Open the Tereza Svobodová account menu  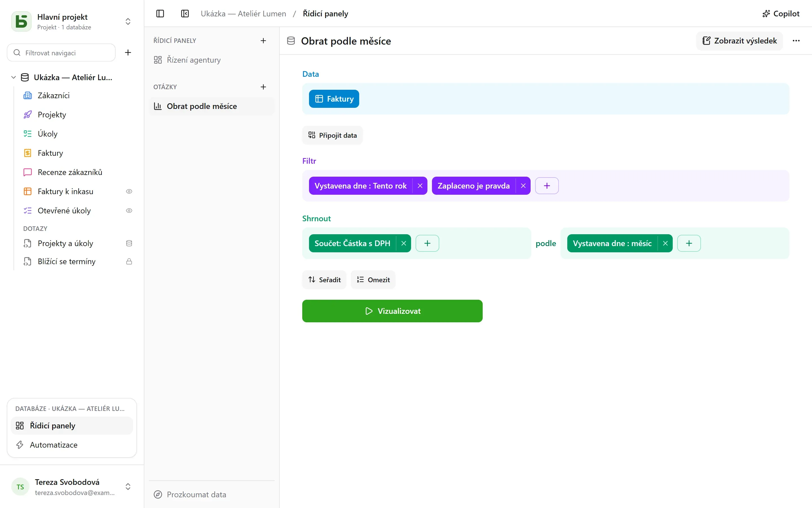(x=72, y=487)
